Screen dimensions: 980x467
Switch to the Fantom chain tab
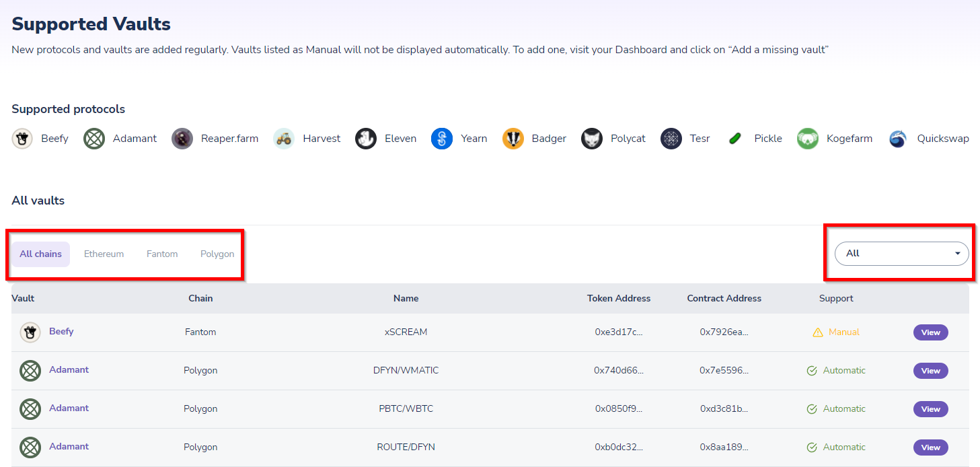pyautogui.click(x=162, y=254)
